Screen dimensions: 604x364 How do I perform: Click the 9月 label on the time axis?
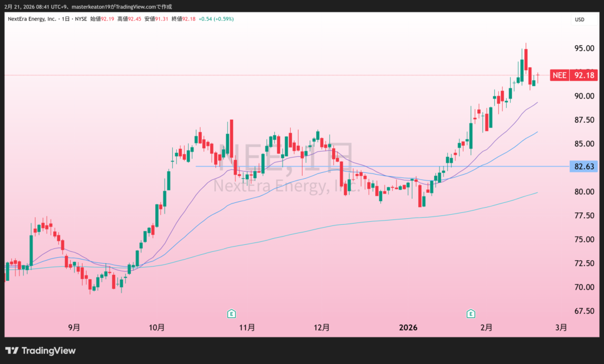74,327
